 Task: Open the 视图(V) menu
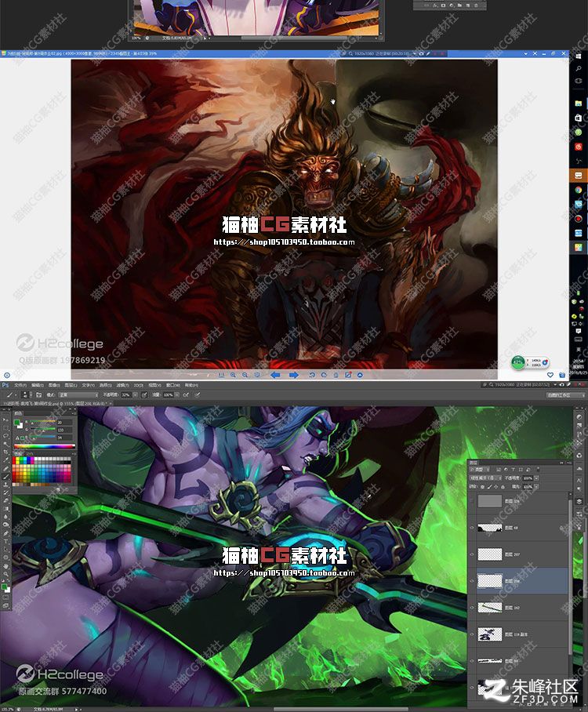[154, 385]
